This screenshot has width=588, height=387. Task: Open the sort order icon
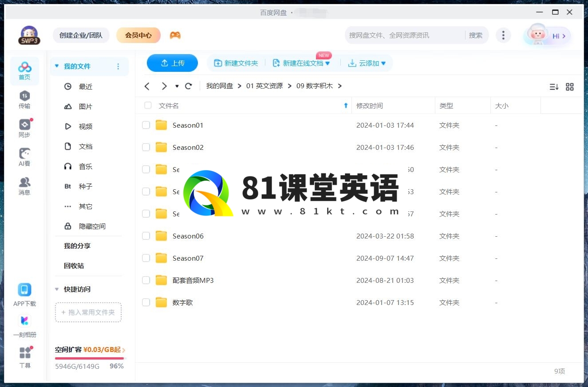554,87
